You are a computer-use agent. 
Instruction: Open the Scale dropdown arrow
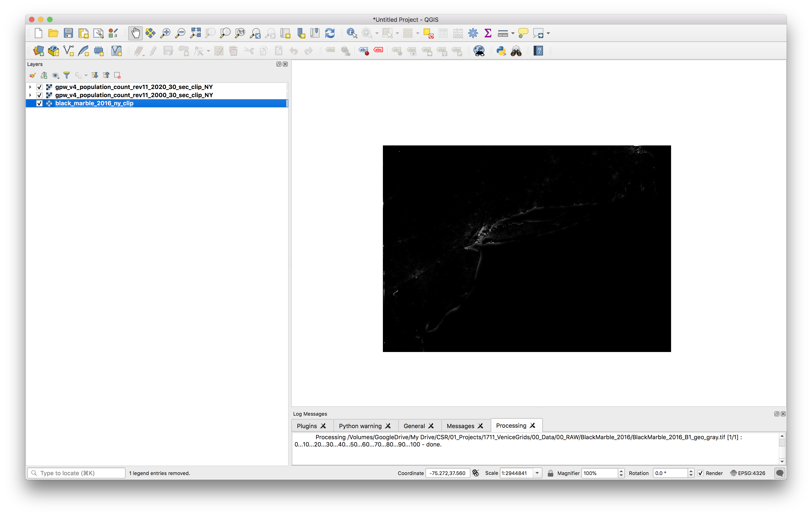[537, 473]
